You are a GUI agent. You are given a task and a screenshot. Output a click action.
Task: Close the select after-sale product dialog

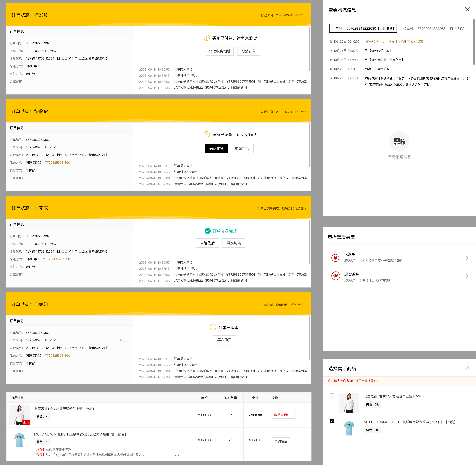pos(467,368)
